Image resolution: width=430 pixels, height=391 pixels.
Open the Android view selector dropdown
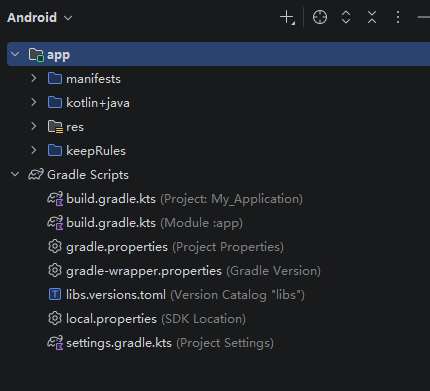40,18
